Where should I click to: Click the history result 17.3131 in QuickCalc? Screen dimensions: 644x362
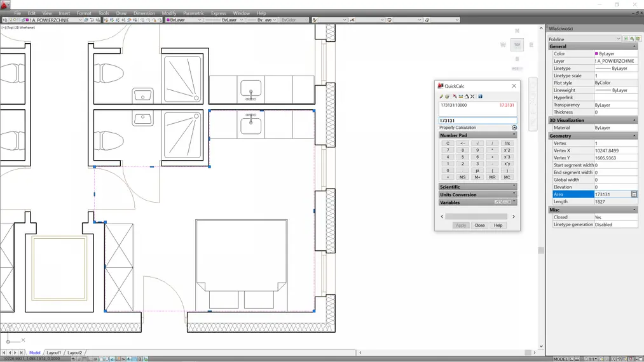507,105
